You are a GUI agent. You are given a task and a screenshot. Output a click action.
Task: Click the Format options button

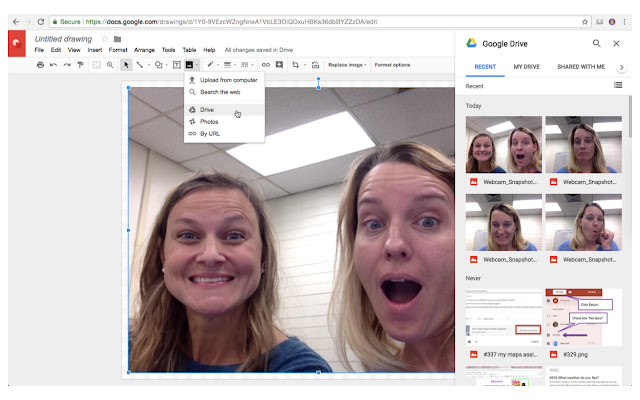(x=392, y=65)
